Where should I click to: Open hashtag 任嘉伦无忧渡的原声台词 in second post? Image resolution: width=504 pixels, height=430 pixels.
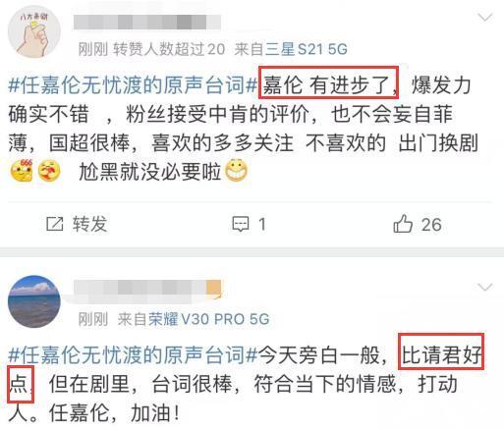[133, 355]
